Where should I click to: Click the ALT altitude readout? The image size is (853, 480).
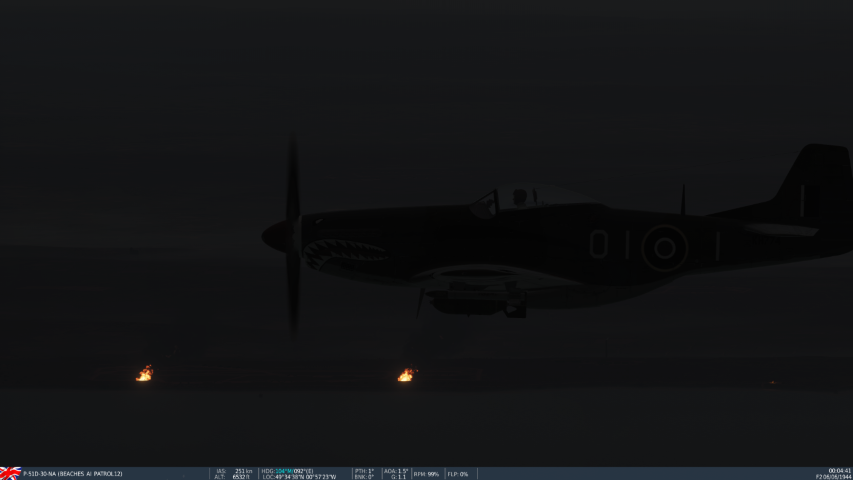[234, 477]
